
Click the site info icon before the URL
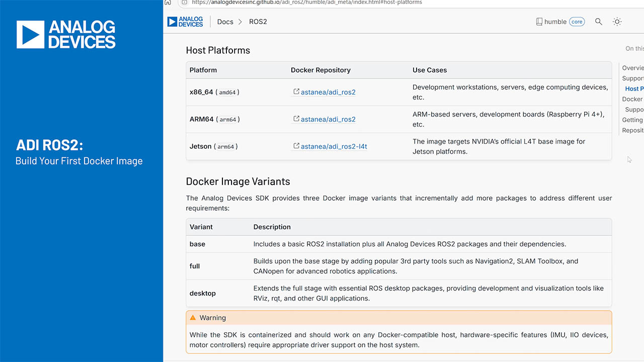coord(184,3)
